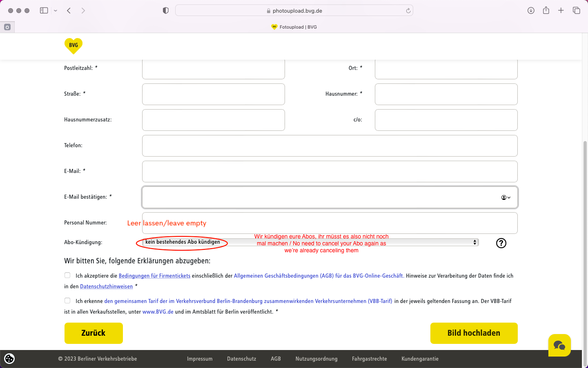Viewport: 588px width, 368px height.
Task: Open the VBB-Tarif gemeinsamen Tarif link
Action: point(248,301)
